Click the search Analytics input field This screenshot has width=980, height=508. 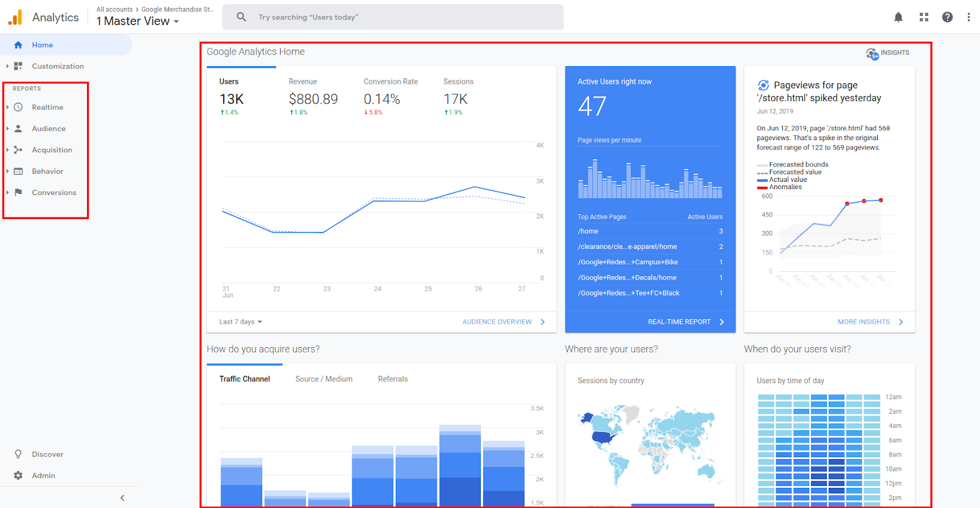click(393, 17)
